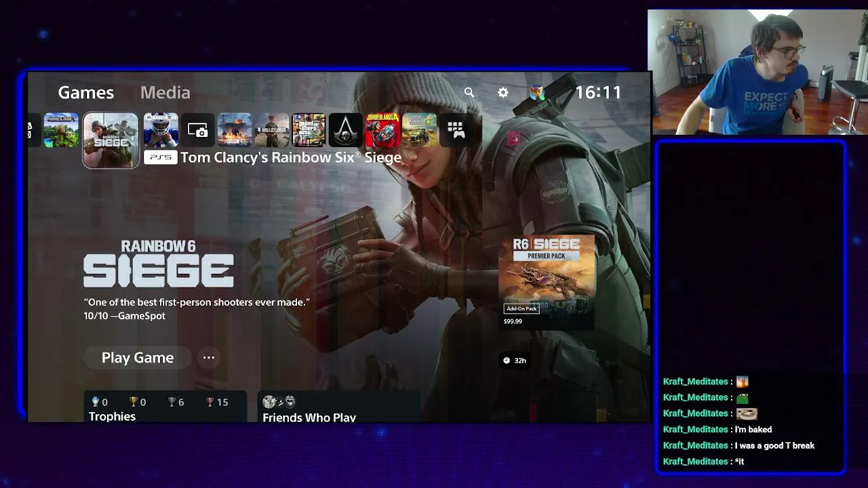This screenshot has height=488, width=868.
Task: Select the Assassin's Creed skull-logo tile
Action: [x=346, y=130]
